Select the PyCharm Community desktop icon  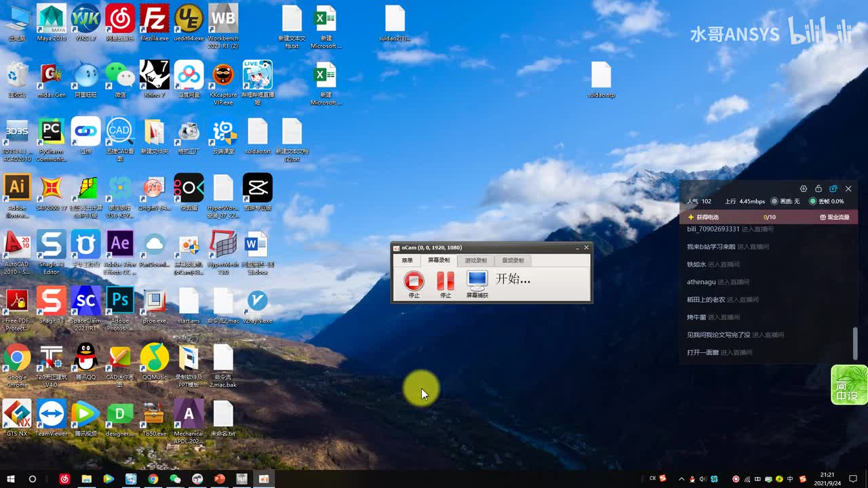pyautogui.click(x=52, y=140)
